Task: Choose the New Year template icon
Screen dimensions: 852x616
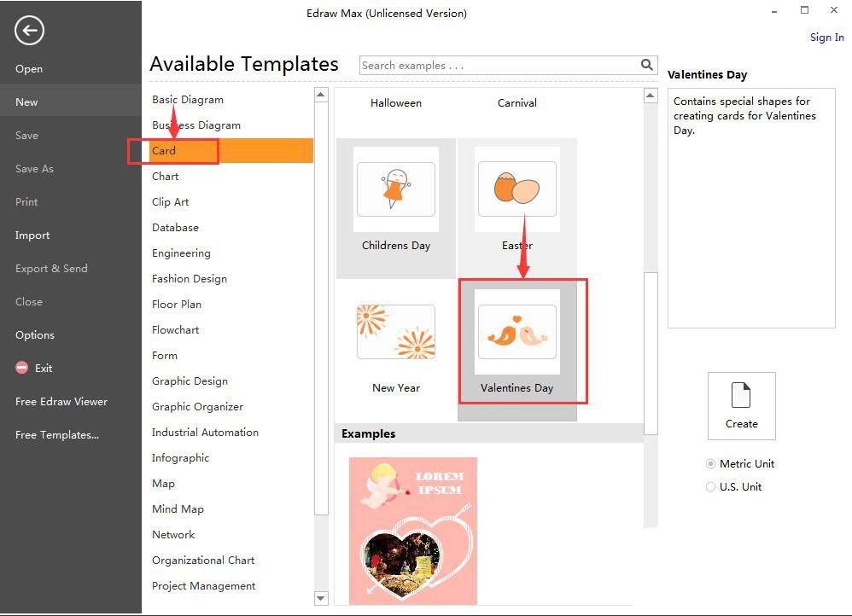Action: (396, 332)
